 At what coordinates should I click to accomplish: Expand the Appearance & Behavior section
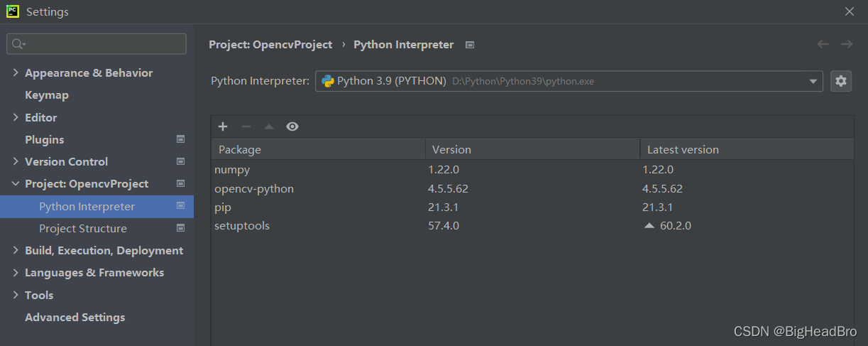pos(16,73)
